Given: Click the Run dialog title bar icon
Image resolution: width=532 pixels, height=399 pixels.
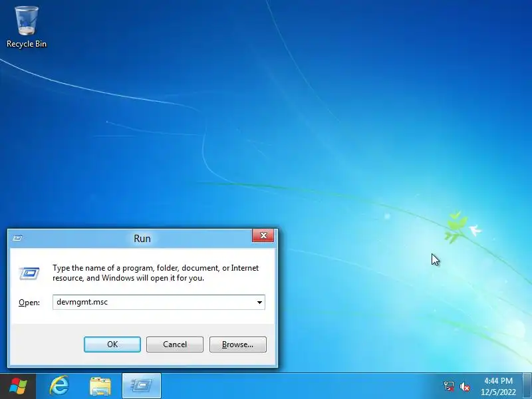Looking at the screenshot, I should (17, 238).
